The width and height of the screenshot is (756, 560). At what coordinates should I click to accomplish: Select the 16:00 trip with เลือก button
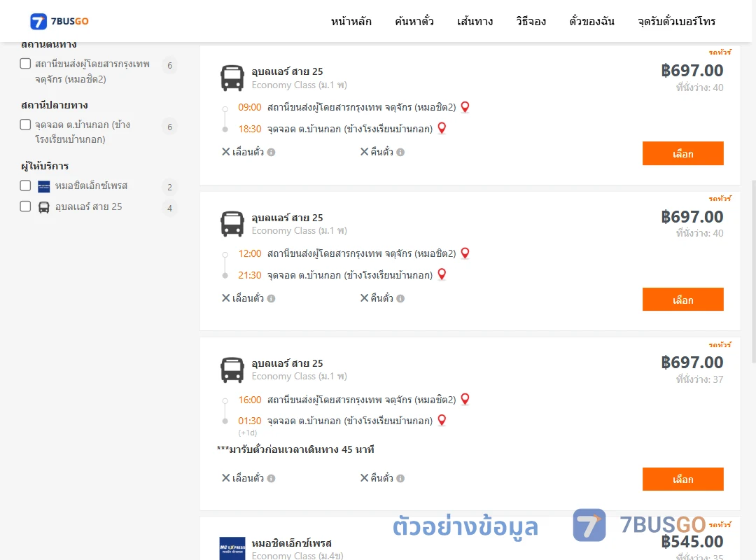(682, 479)
